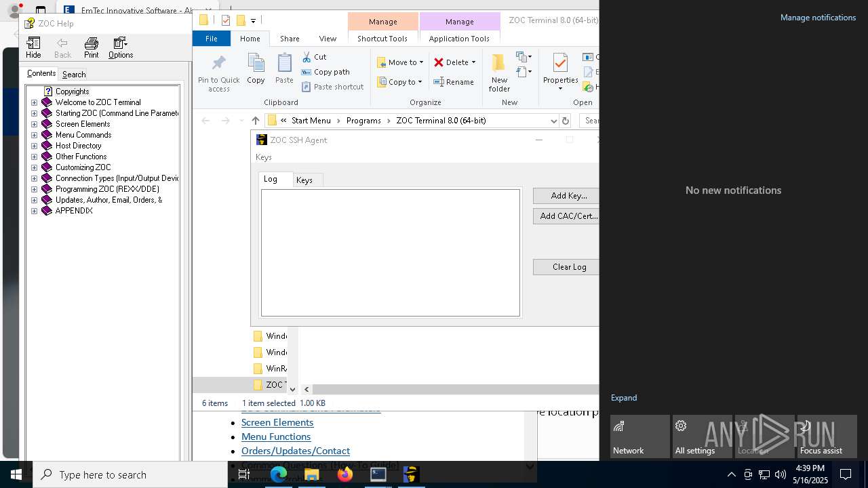Image resolution: width=868 pixels, height=488 pixels.
Task: Switch to Search tab in ZOC Help
Action: 74,75
